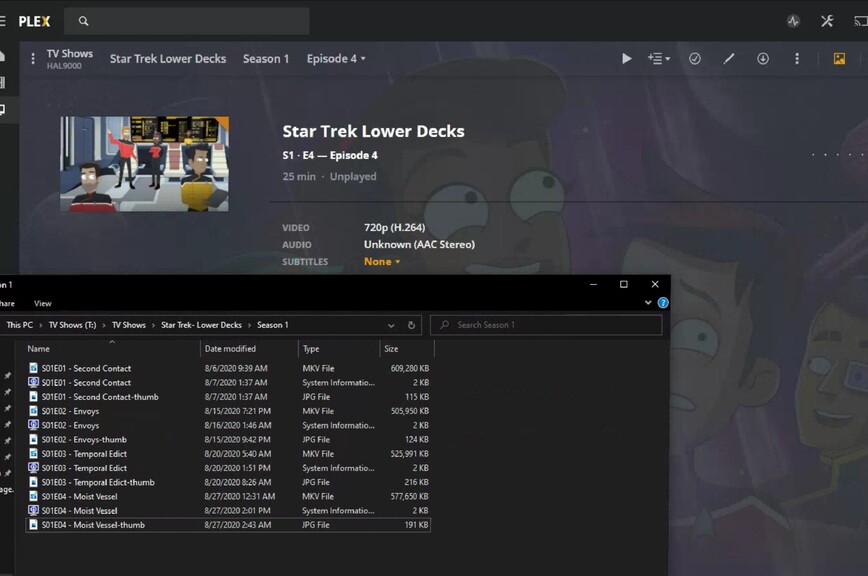Image resolution: width=868 pixels, height=576 pixels.
Task: Open Plex settings wrench icon
Action: (x=827, y=21)
